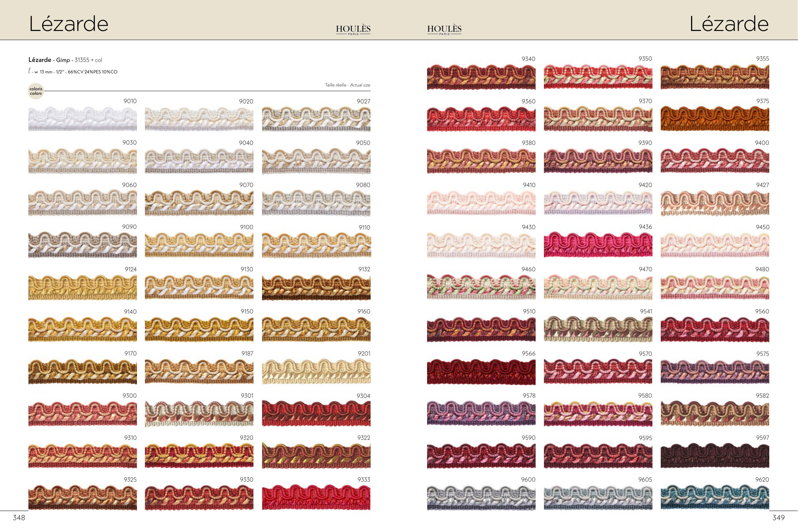Screen dimensions: 798x532
Task: Click the orange 9375 gimp sample
Action: tap(715, 119)
